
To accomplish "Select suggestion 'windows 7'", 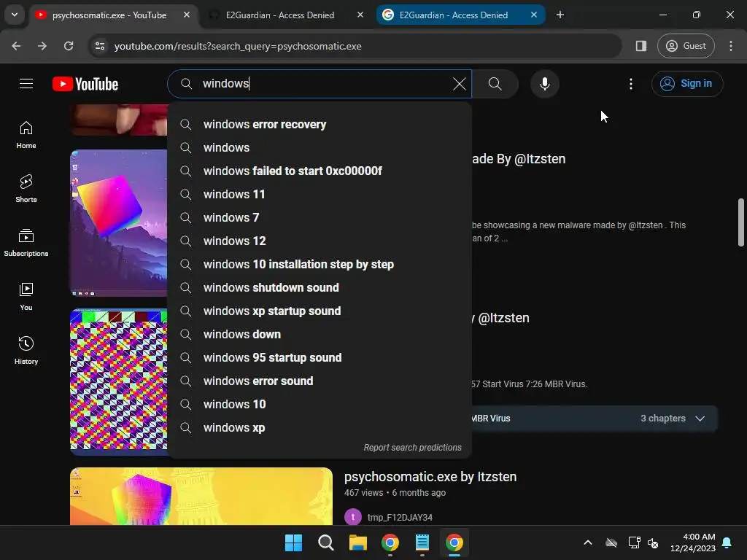I will tap(320, 217).
